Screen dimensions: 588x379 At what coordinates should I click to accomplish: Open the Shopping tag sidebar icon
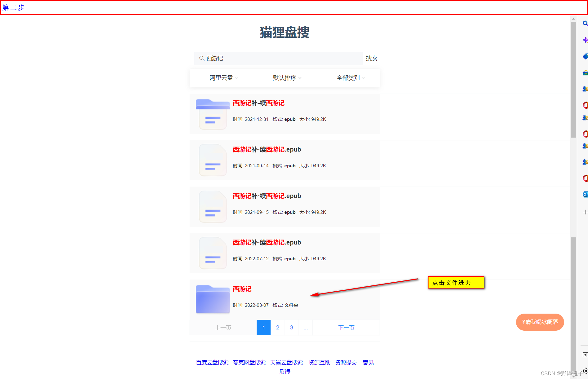tap(585, 56)
